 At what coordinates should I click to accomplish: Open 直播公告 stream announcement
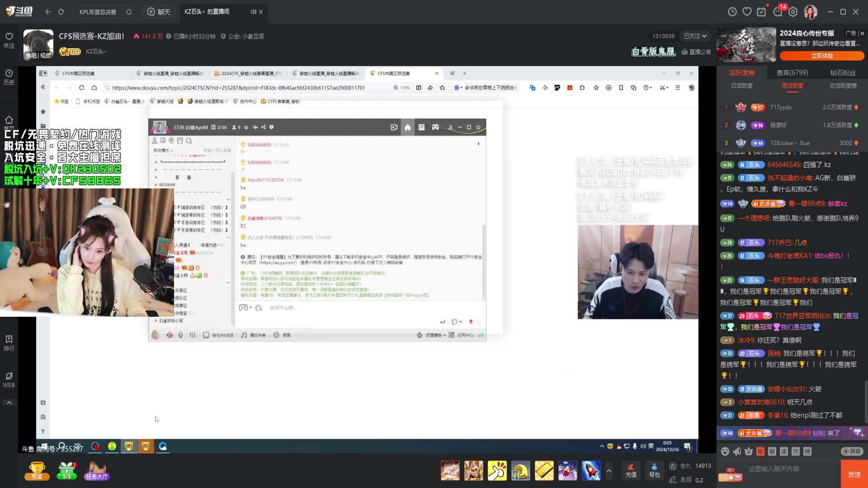coord(696,52)
